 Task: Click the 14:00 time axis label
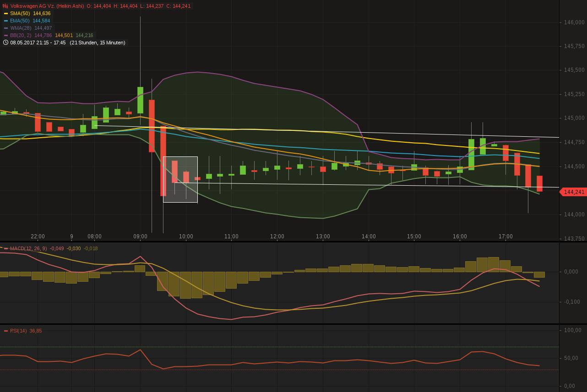click(369, 236)
